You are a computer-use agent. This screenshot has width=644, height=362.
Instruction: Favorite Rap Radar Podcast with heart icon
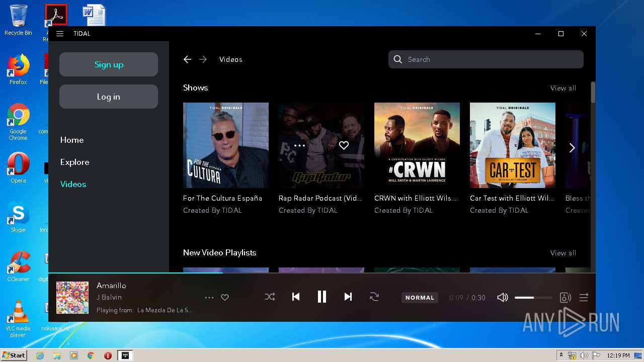344,145
